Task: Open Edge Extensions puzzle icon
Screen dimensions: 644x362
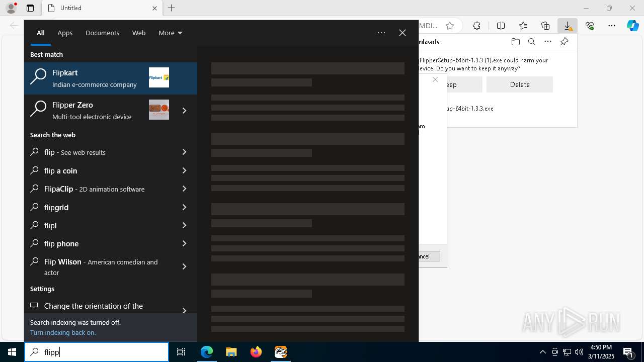Action: [476, 26]
